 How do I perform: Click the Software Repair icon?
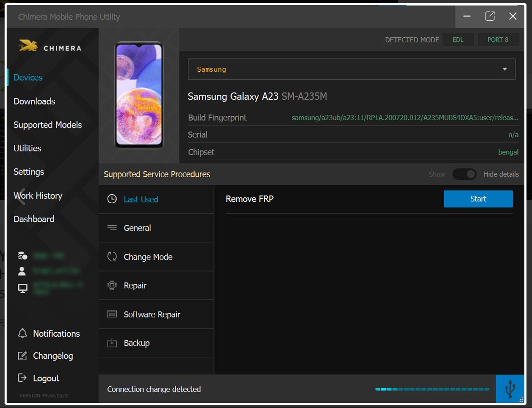[x=112, y=314]
